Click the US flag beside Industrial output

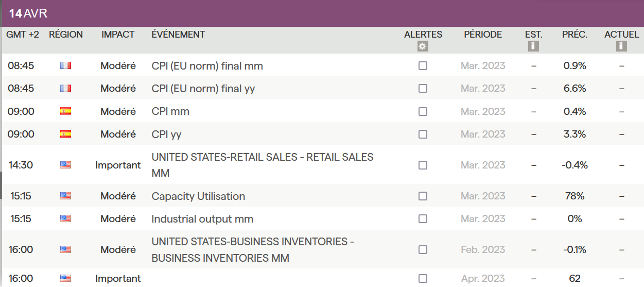point(65,219)
